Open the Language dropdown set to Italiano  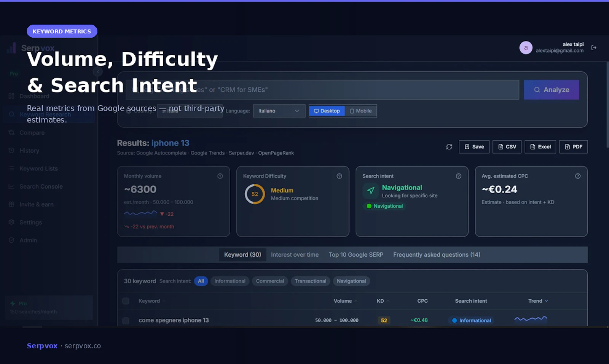[x=279, y=111]
